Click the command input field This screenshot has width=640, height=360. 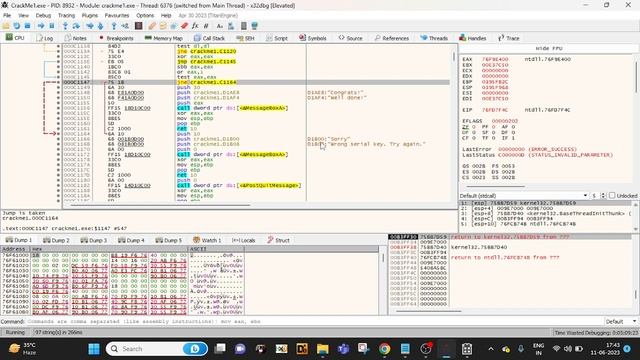coord(314,322)
